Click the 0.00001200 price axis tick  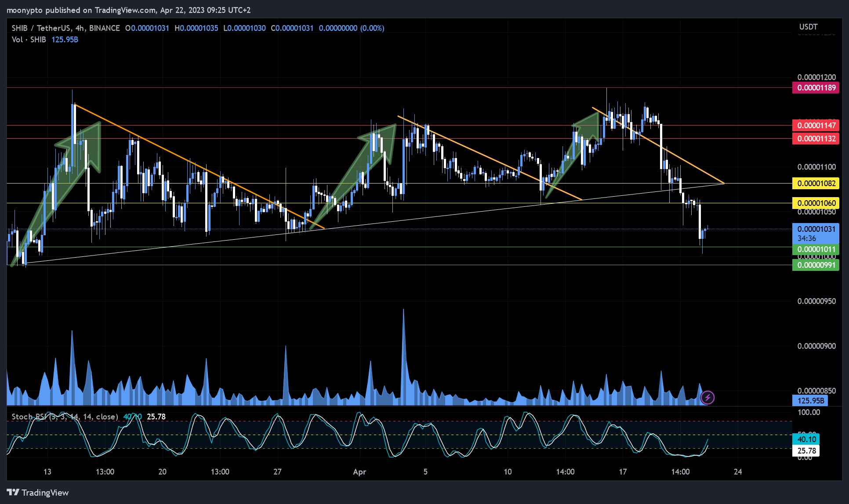pyautogui.click(x=816, y=77)
